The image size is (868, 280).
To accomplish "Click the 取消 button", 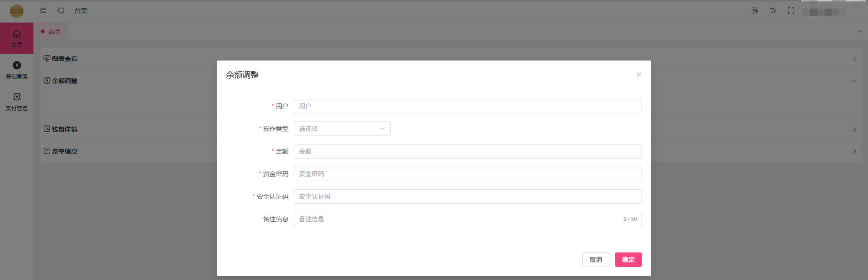I will tap(595, 260).
